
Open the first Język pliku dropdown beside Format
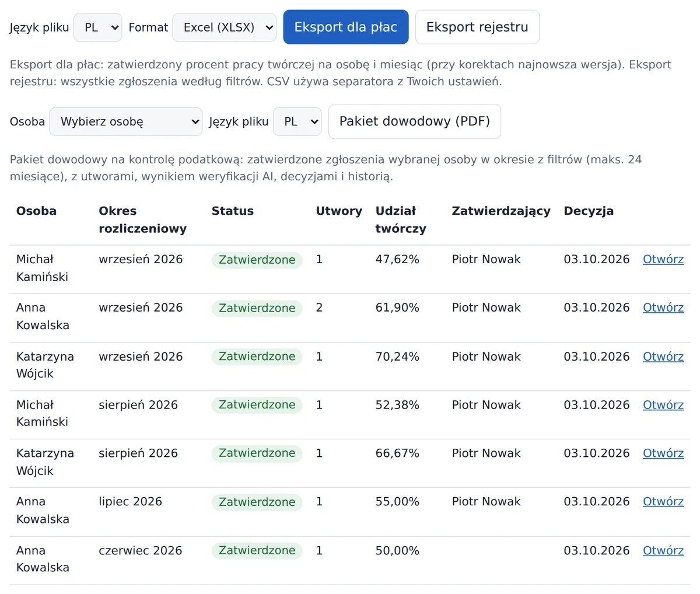pyautogui.click(x=97, y=27)
